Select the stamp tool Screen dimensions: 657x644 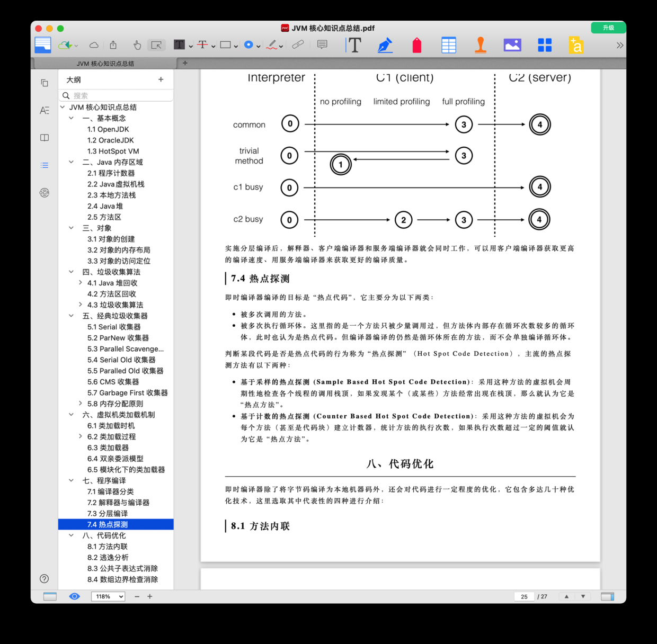[x=480, y=45]
